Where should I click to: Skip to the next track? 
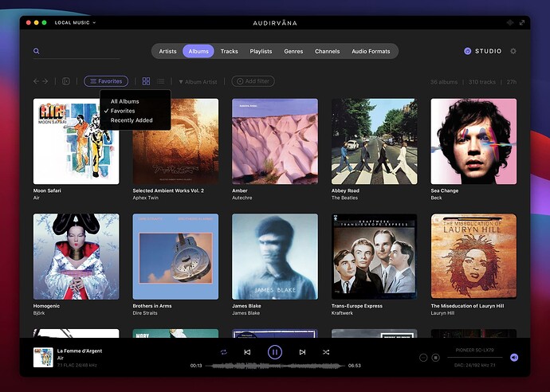click(302, 352)
